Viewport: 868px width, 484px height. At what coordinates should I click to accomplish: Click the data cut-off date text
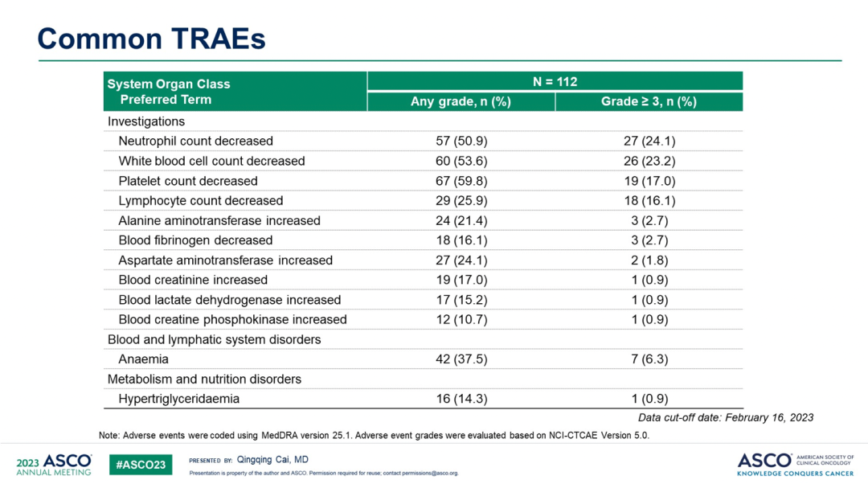[x=725, y=417]
